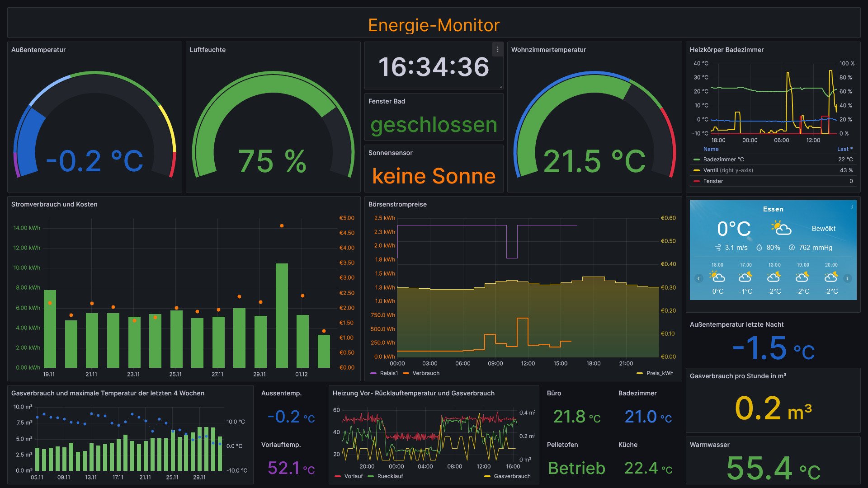
Task: Toggle Relais1 series in Börsenstrompreise legend
Action: 388,373
